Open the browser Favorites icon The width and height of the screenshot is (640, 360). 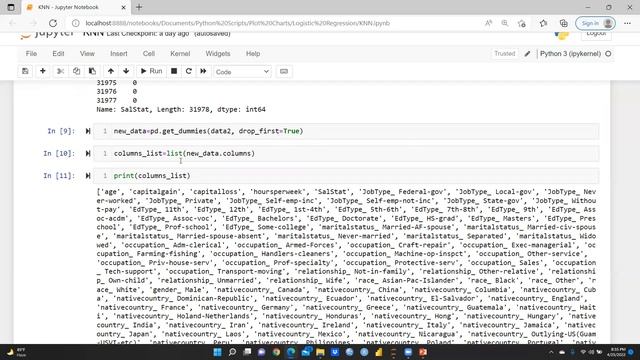[543, 23]
